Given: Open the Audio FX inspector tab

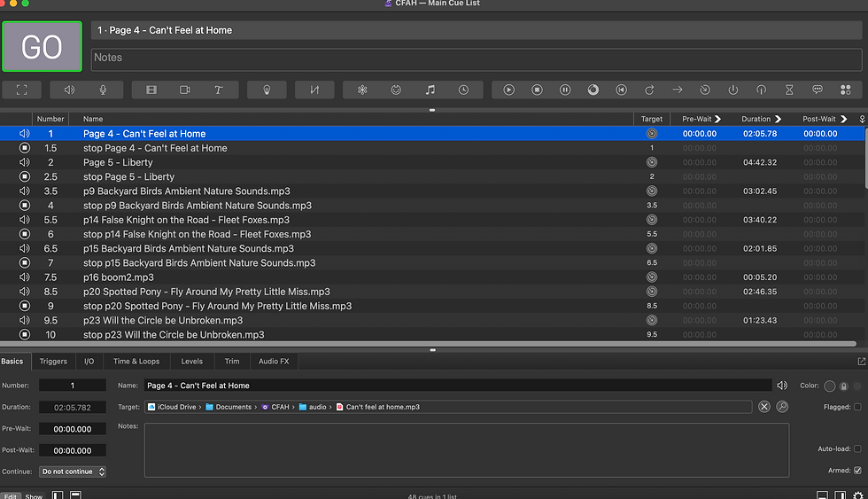Looking at the screenshot, I should point(274,361).
